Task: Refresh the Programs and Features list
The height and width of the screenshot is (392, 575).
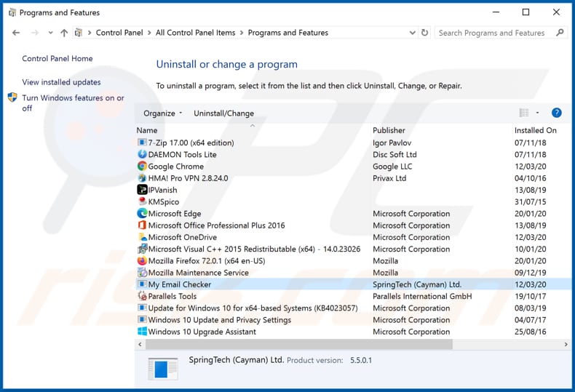Action: 424,33
